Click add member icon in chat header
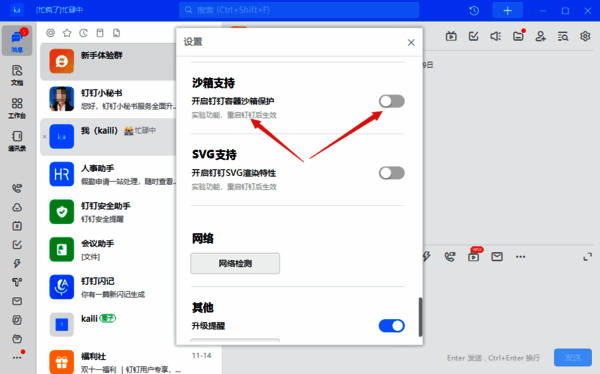Image resolution: width=600 pixels, height=374 pixels. (540, 36)
